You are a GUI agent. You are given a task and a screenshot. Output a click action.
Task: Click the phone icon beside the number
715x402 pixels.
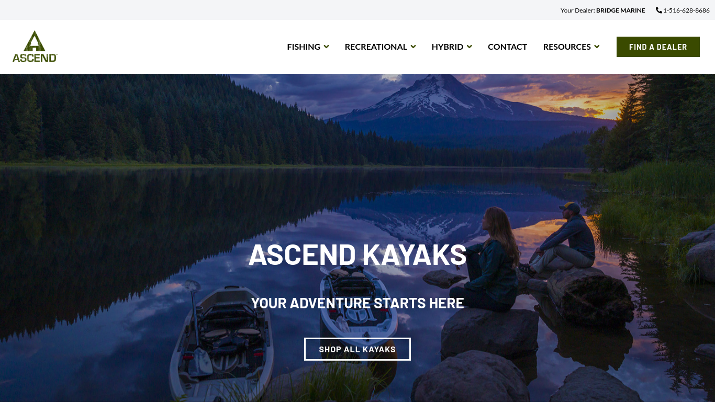(659, 10)
